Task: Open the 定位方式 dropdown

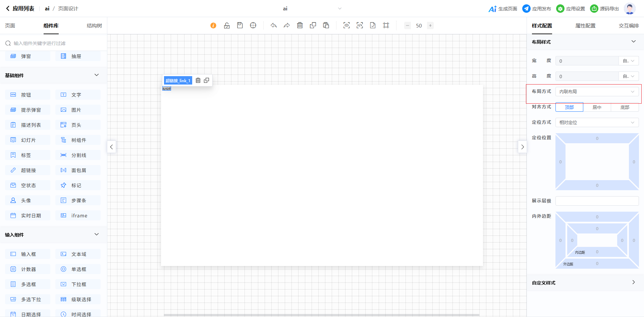Action: point(597,122)
